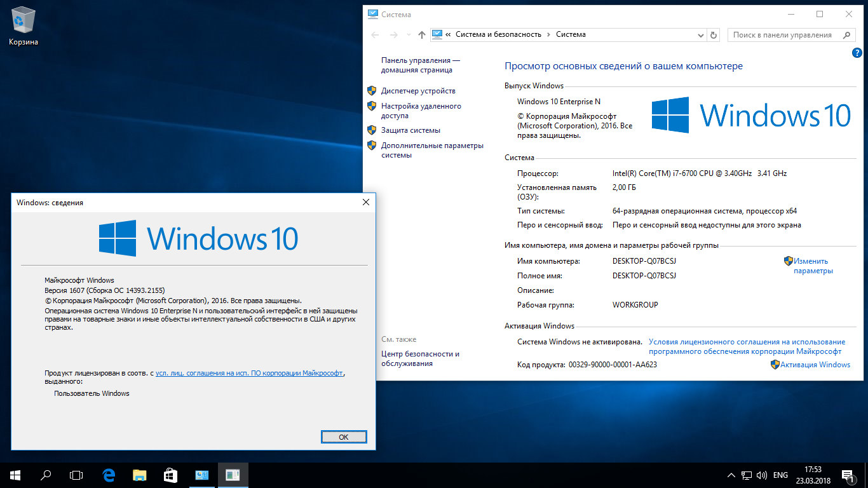The width and height of the screenshot is (868, 488).
Task: Click 'Изменить параметры' link
Action: [813, 266]
